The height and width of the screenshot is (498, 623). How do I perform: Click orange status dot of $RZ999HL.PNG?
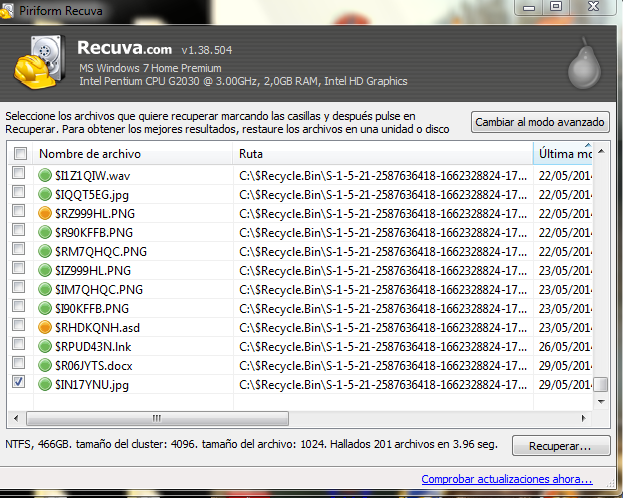point(45,213)
